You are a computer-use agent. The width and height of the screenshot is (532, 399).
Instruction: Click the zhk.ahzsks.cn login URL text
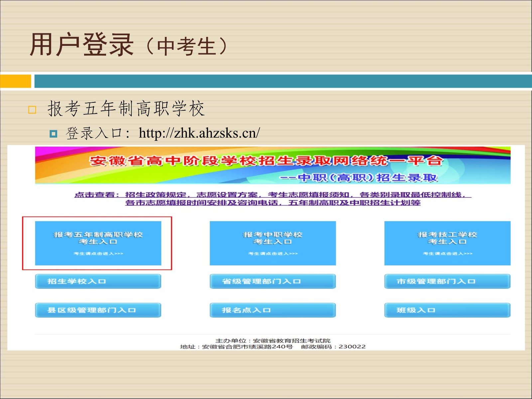199,133
